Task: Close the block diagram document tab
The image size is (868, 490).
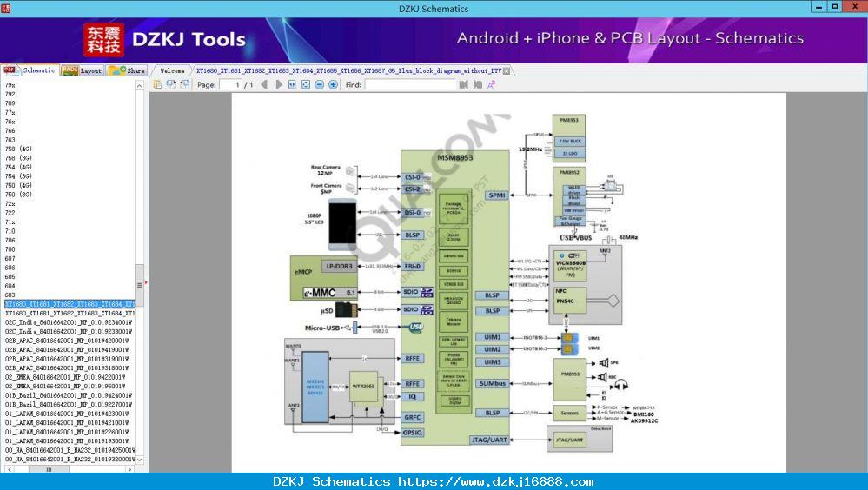Action: [507, 71]
